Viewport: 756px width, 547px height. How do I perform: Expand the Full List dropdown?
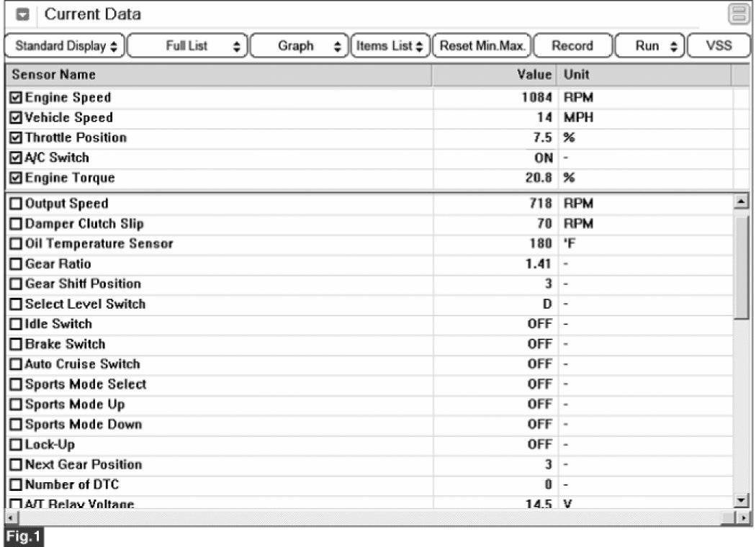pyautogui.click(x=189, y=46)
